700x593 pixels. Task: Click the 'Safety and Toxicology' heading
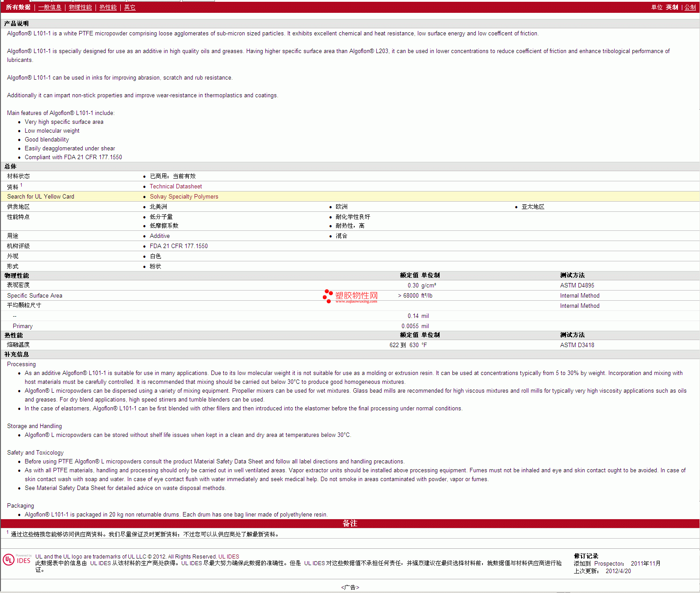[35, 452]
